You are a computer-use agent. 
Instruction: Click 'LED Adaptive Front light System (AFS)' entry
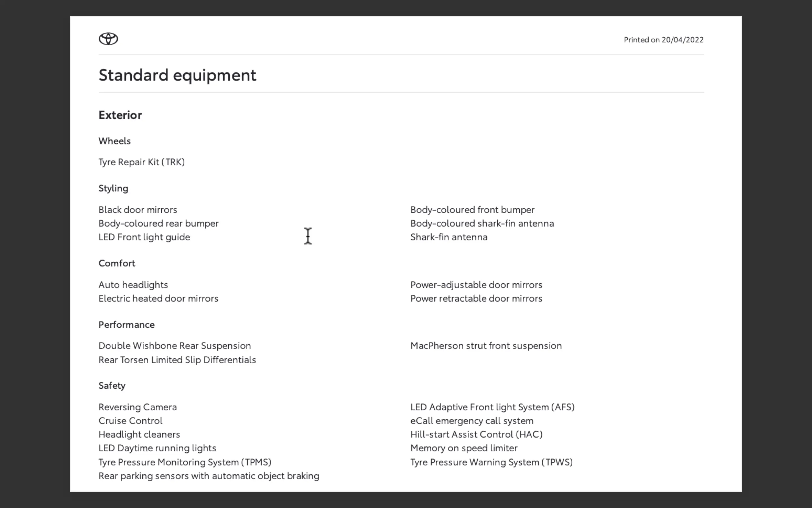pos(493,407)
